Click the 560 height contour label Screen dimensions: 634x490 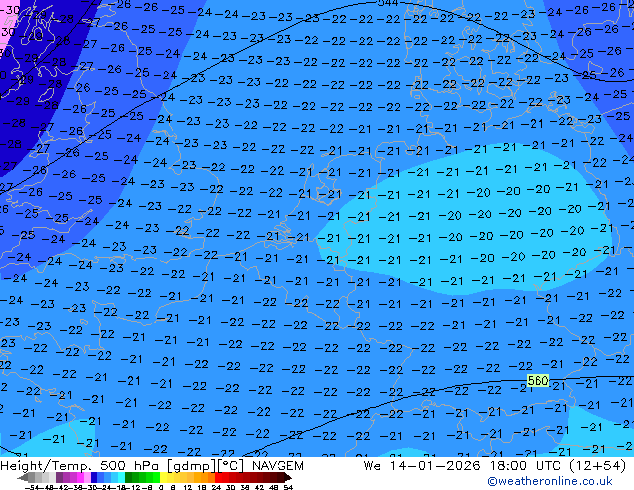click(538, 380)
